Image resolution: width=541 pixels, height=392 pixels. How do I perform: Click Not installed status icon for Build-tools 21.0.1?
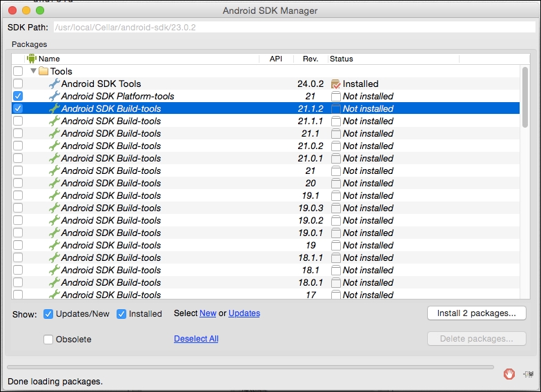335,159
